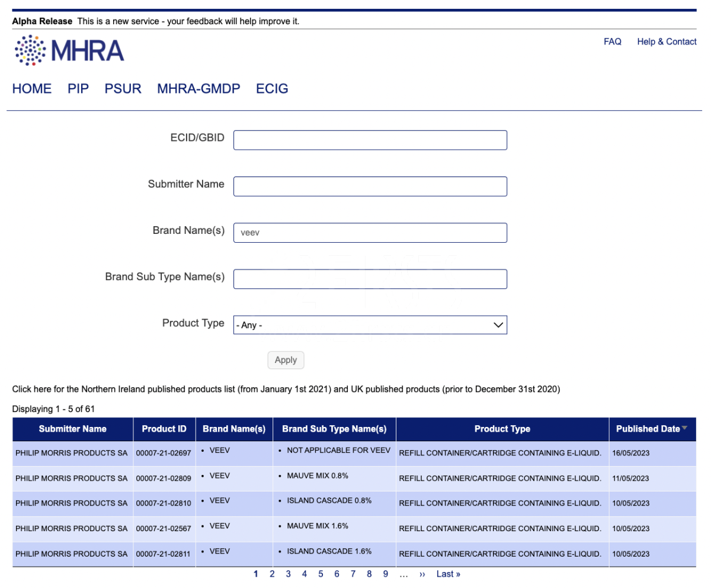
Task: Click sub type ISLAND CASCADE 1.6%
Action: pyautogui.click(x=329, y=551)
